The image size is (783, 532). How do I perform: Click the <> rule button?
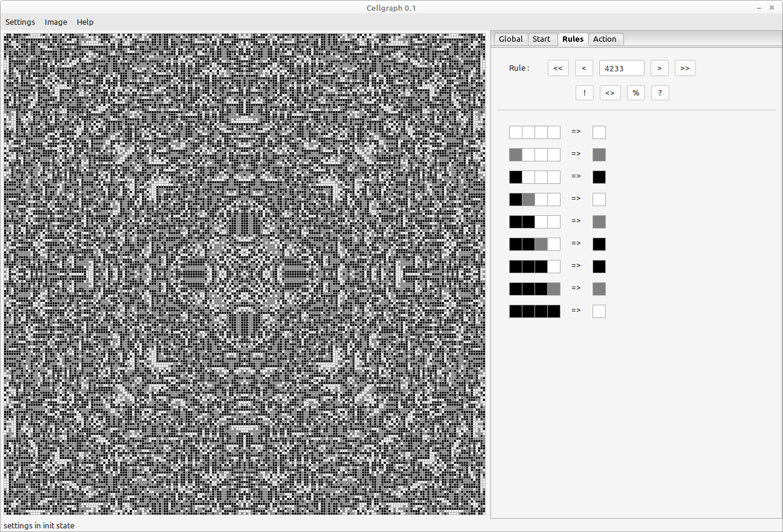pyautogui.click(x=610, y=93)
